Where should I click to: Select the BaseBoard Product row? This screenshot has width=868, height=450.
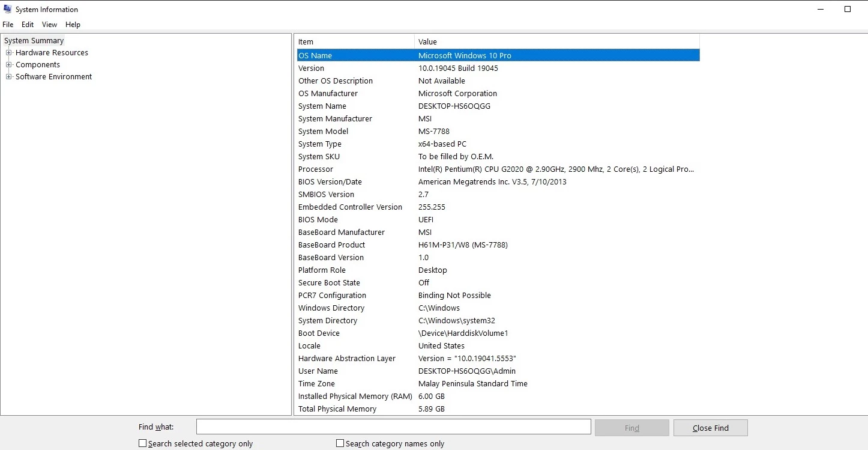[x=498, y=245]
